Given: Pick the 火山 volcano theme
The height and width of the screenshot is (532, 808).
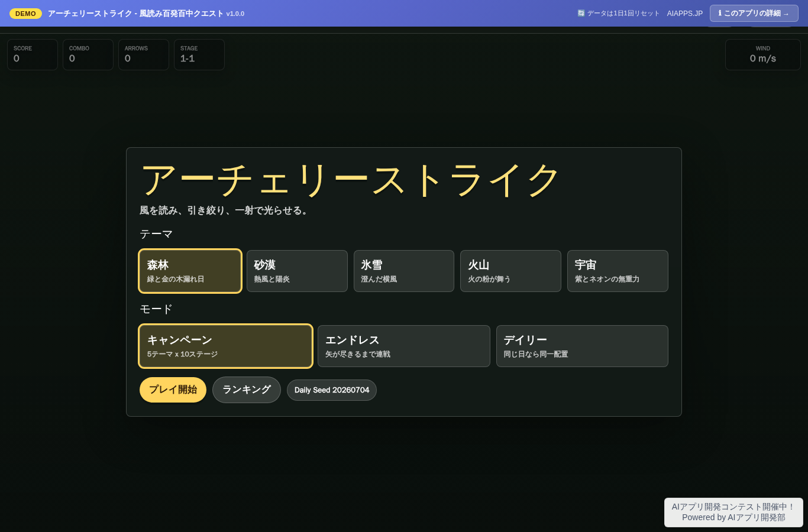Looking at the screenshot, I should click(510, 271).
